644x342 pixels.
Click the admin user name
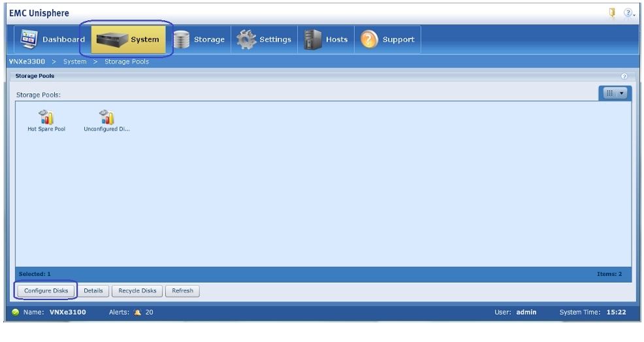coord(526,313)
